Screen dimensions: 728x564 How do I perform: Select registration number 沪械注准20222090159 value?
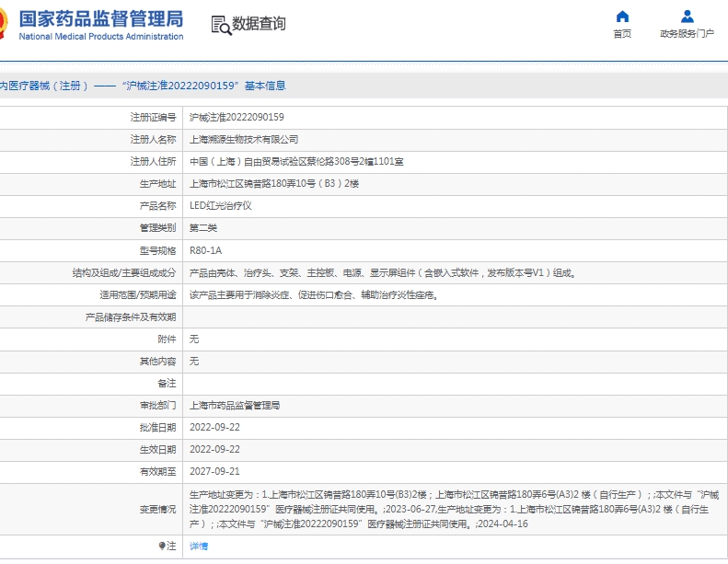pos(237,117)
